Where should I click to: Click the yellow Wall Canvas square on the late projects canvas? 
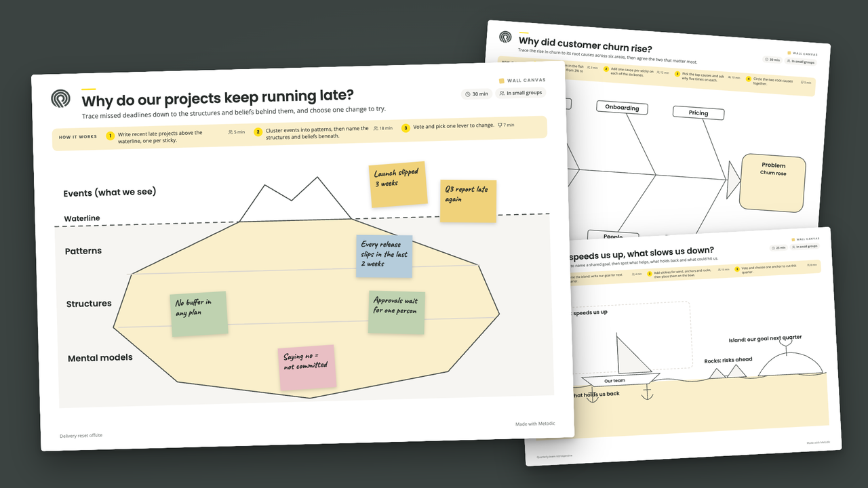pyautogui.click(x=502, y=81)
